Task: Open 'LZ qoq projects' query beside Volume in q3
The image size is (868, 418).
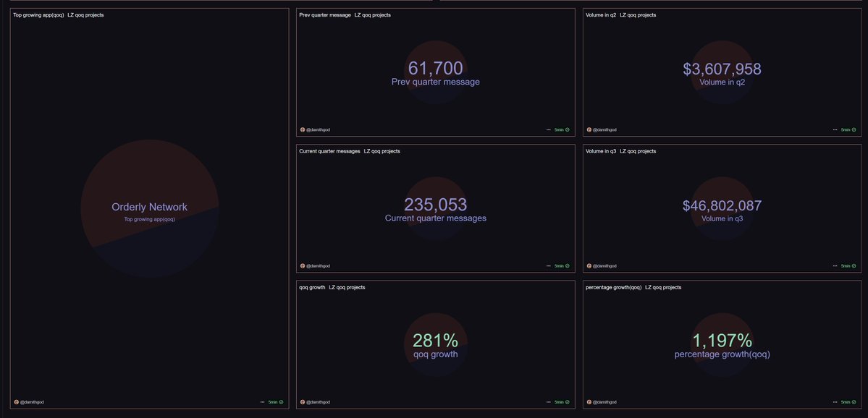Action: click(x=638, y=151)
